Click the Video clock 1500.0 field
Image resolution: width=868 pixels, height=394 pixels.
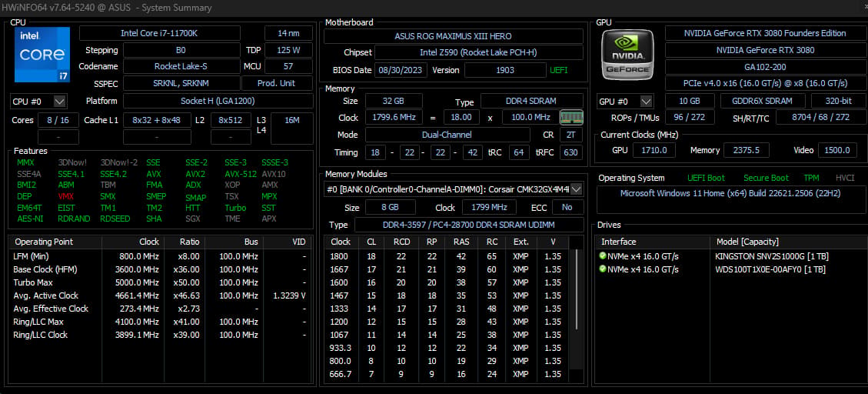point(836,150)
